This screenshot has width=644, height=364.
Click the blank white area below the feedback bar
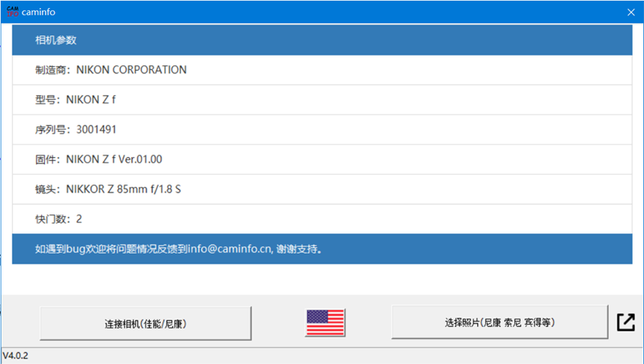[322, 278]
